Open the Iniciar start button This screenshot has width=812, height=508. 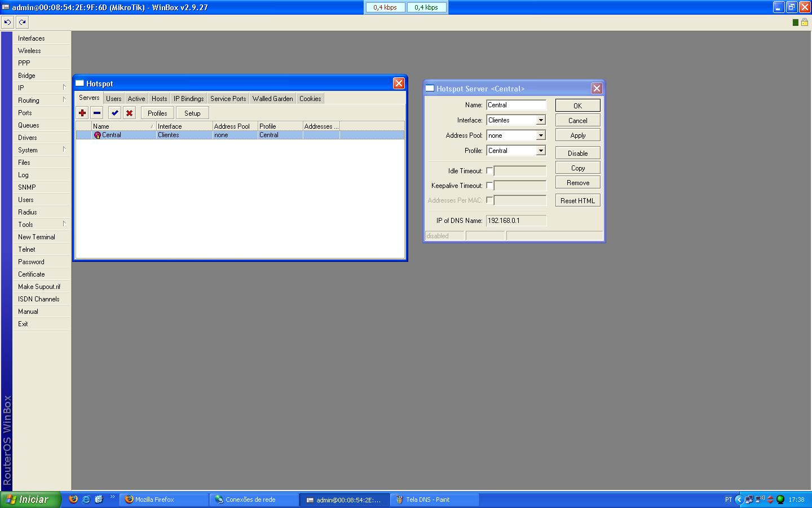coord(30,500)
